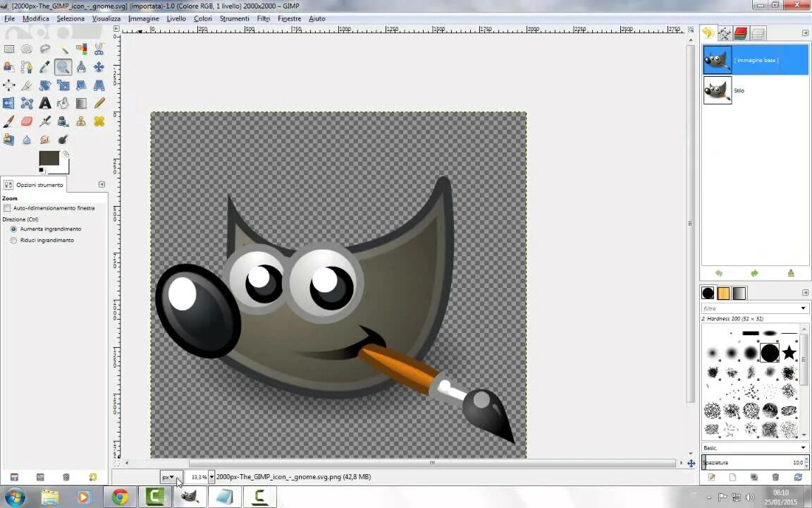Open the File menu

coord(9,18)
